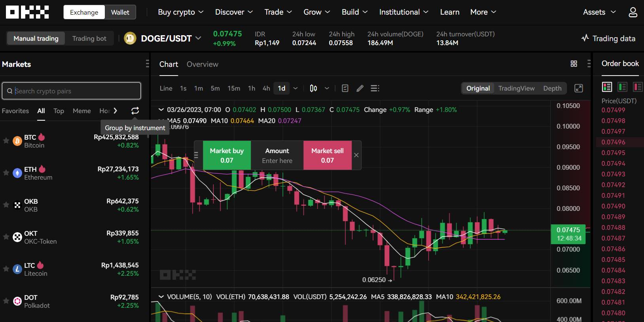
Task: Expand the Trade menu
Action: [278, 12]
